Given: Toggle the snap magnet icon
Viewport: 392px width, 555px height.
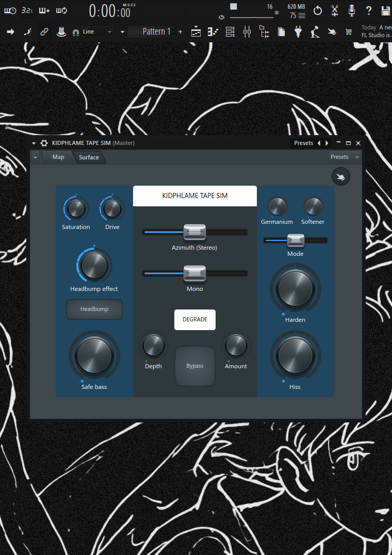Looking at the screenshot, I should pyautogui.click(x=75, y=32).
